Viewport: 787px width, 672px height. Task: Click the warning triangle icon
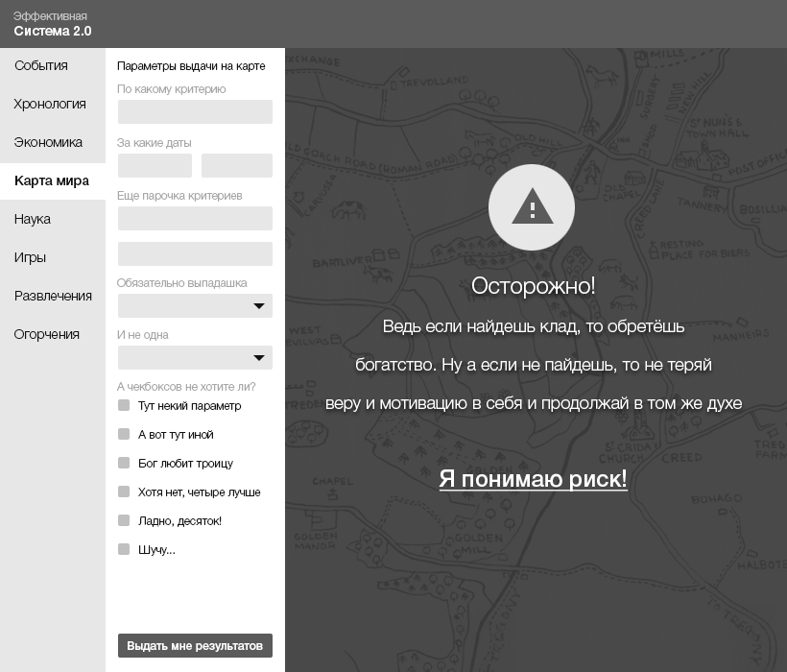pos(532,206)
